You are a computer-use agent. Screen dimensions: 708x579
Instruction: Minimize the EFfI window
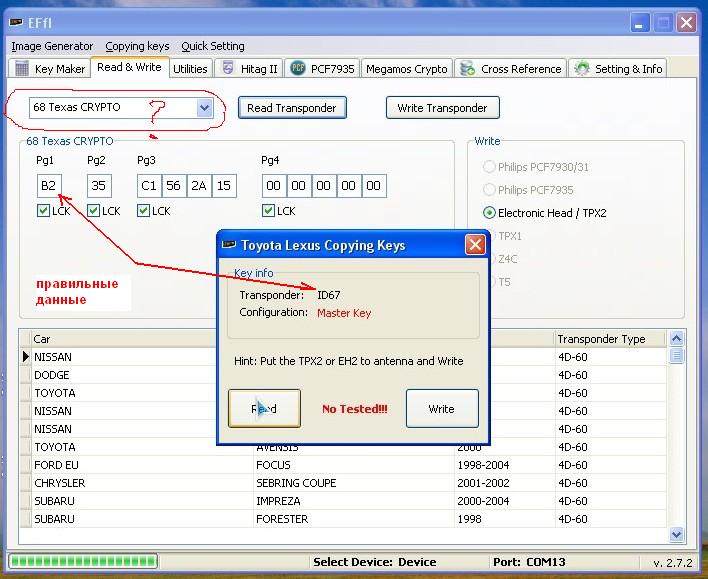[639, 23]
